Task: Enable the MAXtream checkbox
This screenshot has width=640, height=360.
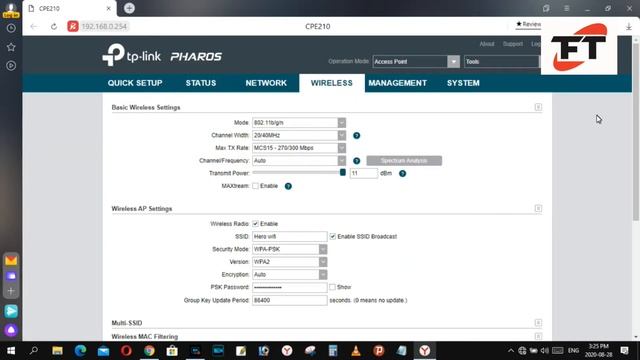Action: point(256,186)
